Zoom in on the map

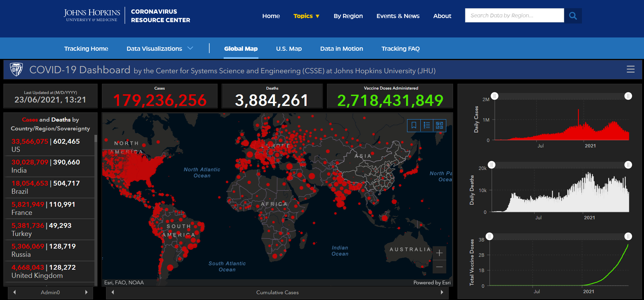[x=439, y=253]
